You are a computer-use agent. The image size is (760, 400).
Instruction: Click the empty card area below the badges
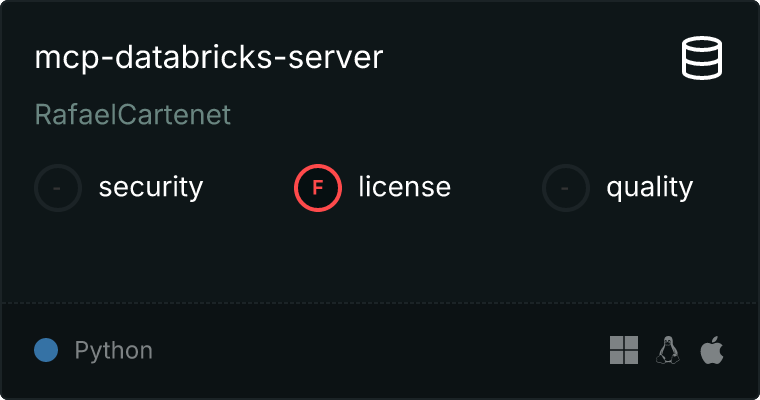(380, 255)
